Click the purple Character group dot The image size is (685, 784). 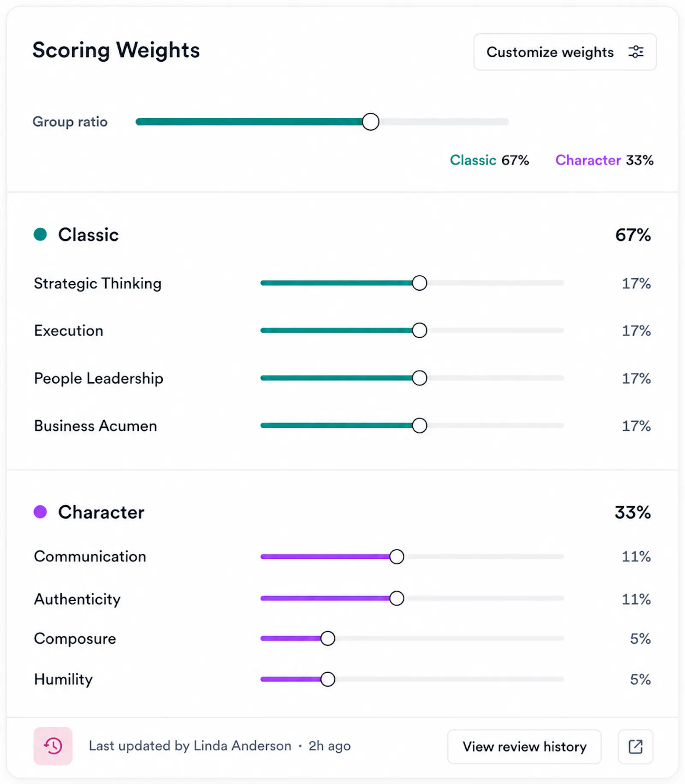pos(40,512)
